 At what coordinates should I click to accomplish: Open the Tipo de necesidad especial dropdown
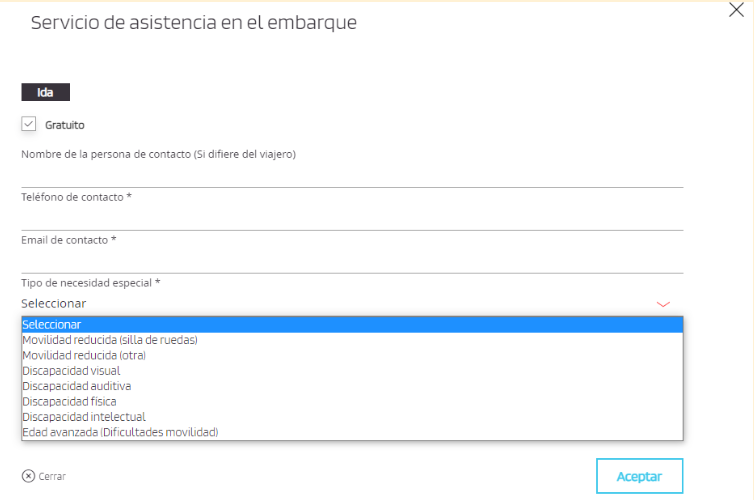click(x=340, y=303)
